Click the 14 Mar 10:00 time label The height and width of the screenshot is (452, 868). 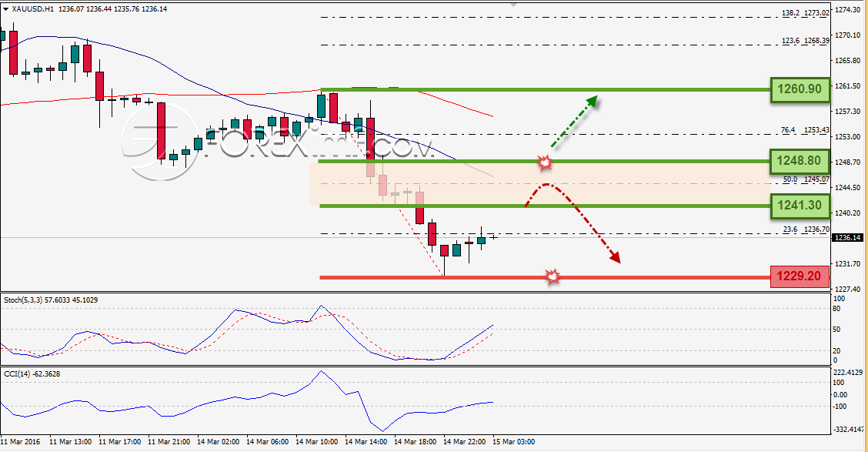pos(316,441)
